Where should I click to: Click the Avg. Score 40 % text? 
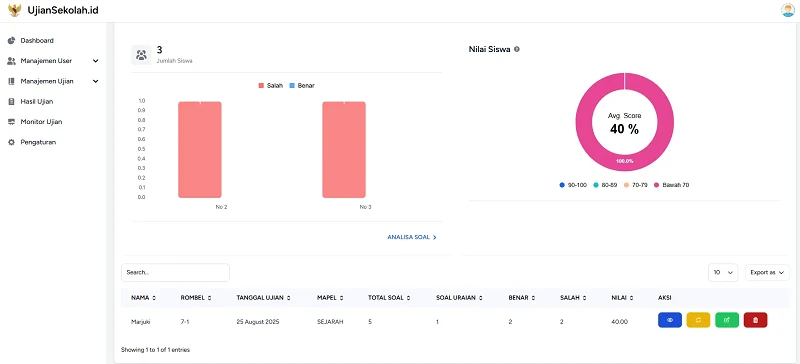(x=624, y=124)
